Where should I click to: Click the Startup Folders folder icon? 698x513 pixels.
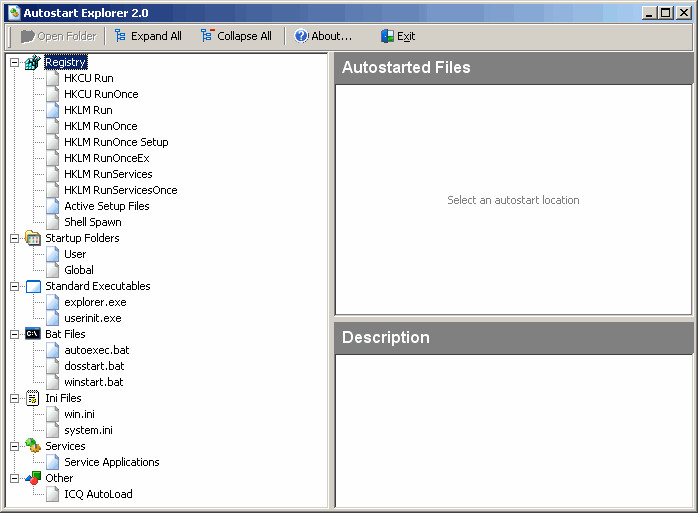pos(33,238)
